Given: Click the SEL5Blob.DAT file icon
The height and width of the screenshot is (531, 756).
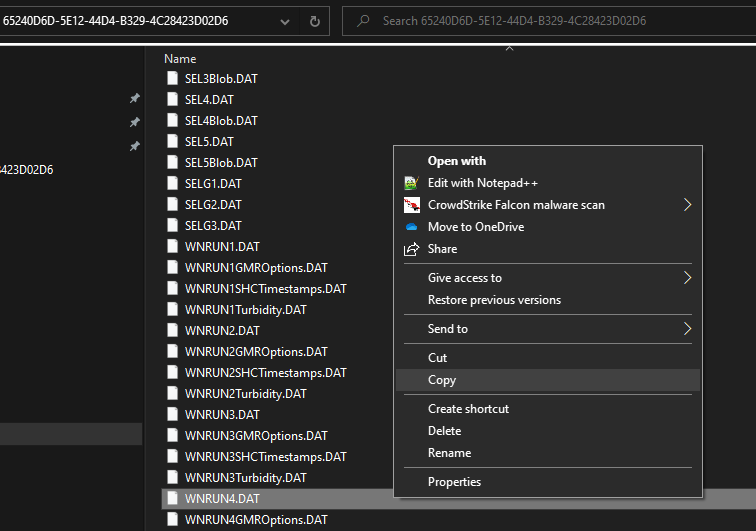Looking at the screenshot, I should pyautogui.click(x=172, y=162).
